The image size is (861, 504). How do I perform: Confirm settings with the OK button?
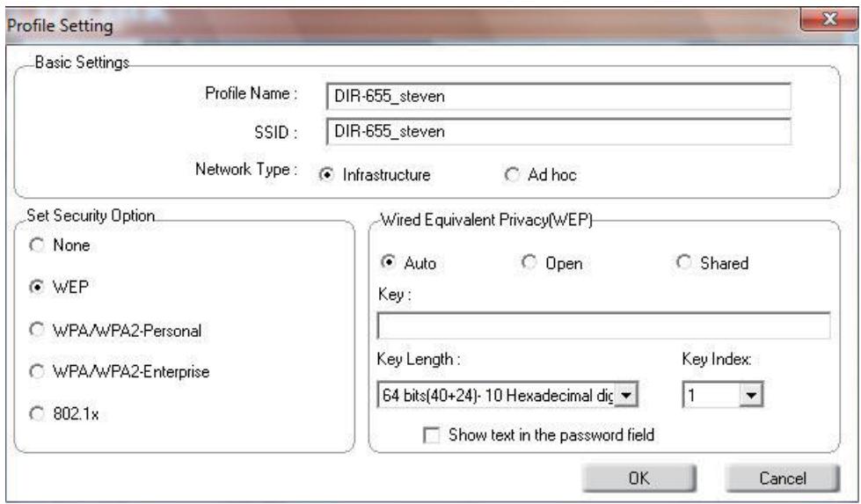pyautogui.click(x=639, y=478)
